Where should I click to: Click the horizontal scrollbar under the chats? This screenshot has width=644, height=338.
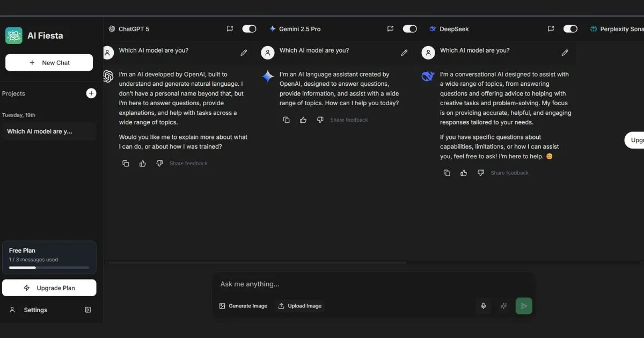click(x=257, y=263)
